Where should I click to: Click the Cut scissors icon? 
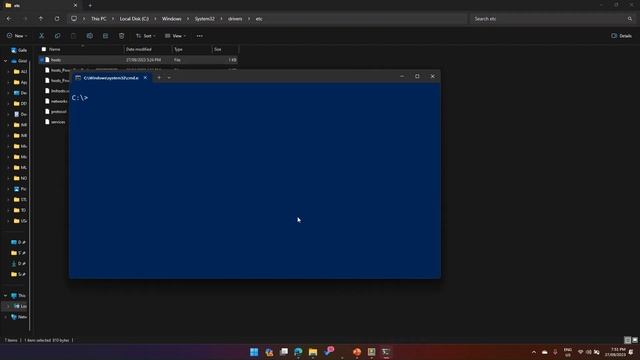coord(42,36)
